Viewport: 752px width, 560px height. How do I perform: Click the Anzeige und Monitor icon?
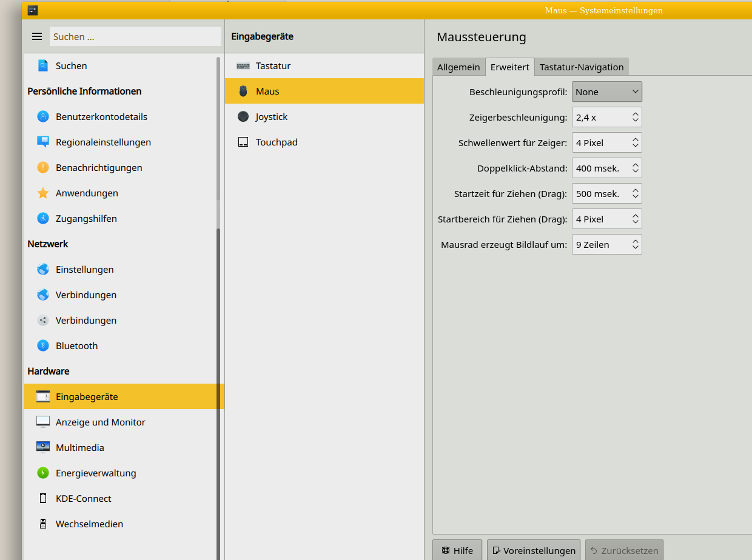point(42,422)
